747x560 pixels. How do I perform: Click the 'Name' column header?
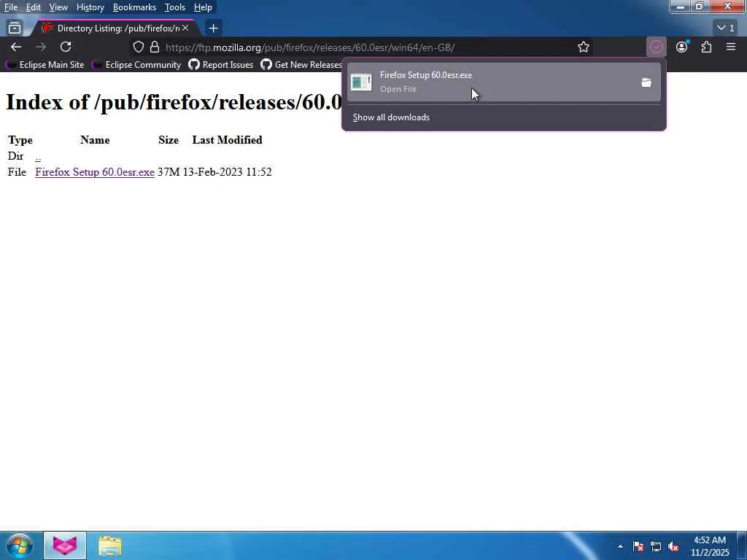tap(95, 140)
